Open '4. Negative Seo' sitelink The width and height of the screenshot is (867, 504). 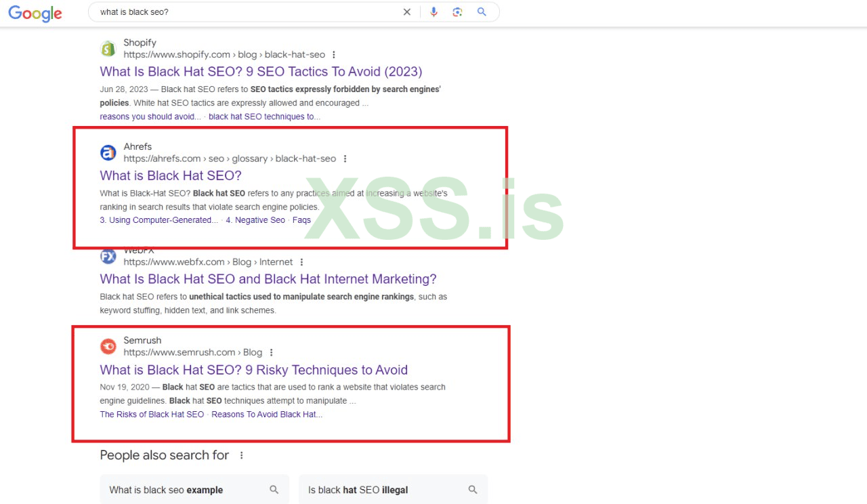(x=255, y=220)
